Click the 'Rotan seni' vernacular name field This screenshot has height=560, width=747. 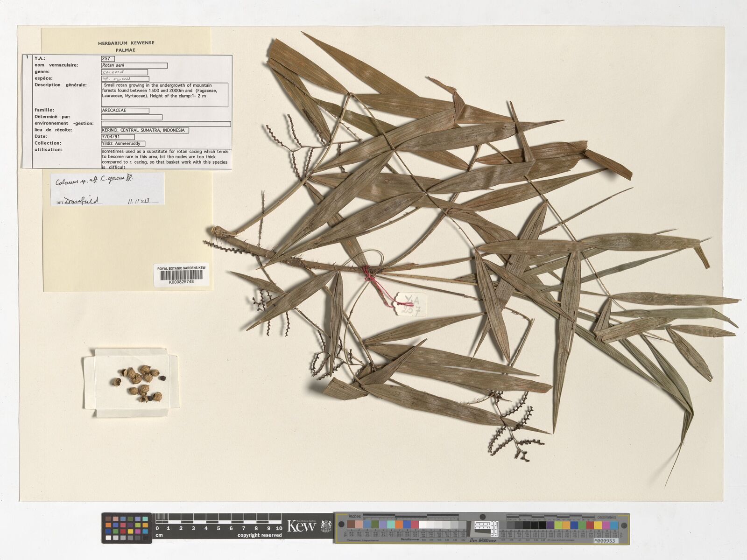point(134,66)
